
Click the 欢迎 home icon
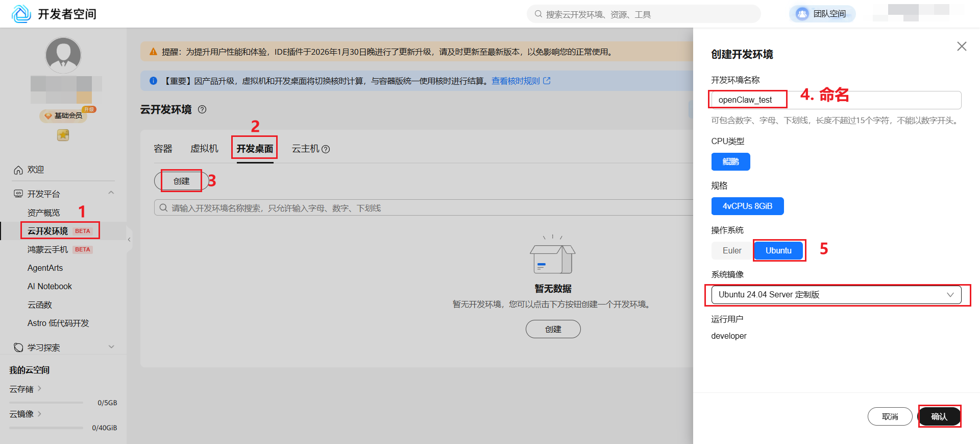(18, 170)
